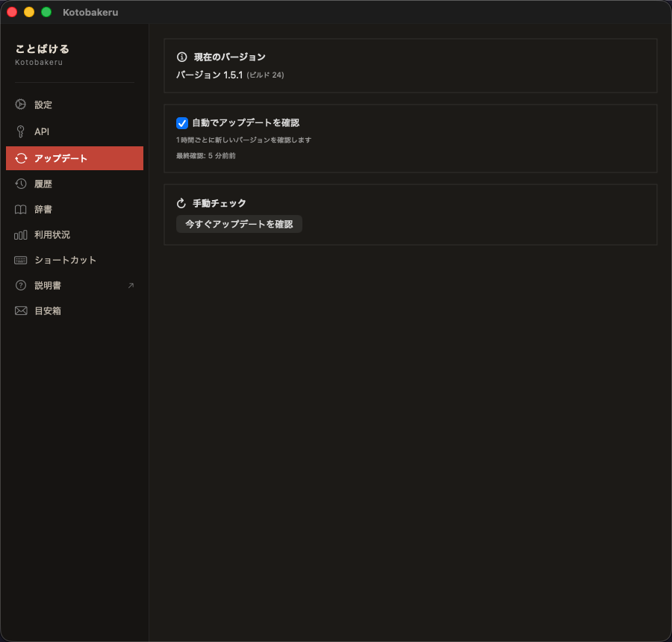This screenshot has height=642, width=672.
Task: Click the 説明書 question mark icon
Action: pos(20,285)
